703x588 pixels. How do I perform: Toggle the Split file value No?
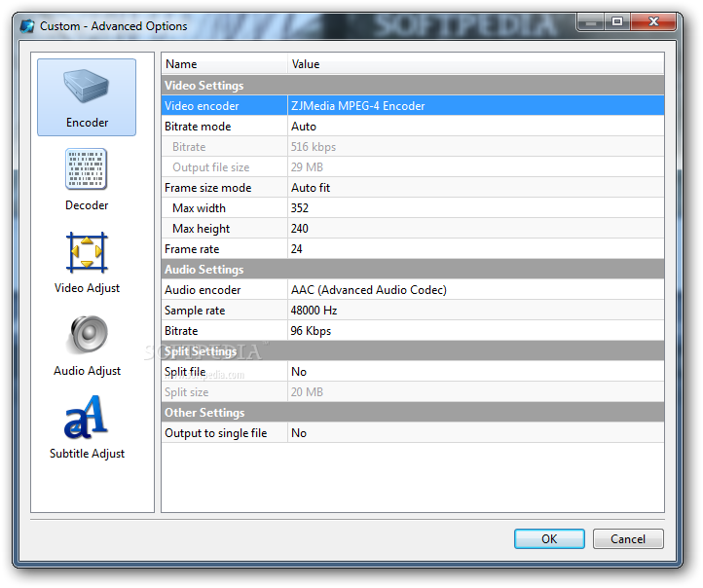(476, 372)
